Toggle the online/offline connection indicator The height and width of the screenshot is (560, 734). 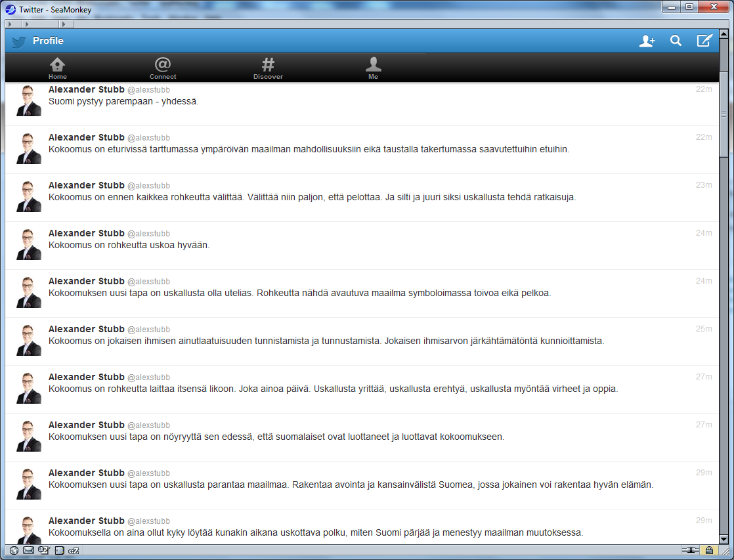(689, 550)
